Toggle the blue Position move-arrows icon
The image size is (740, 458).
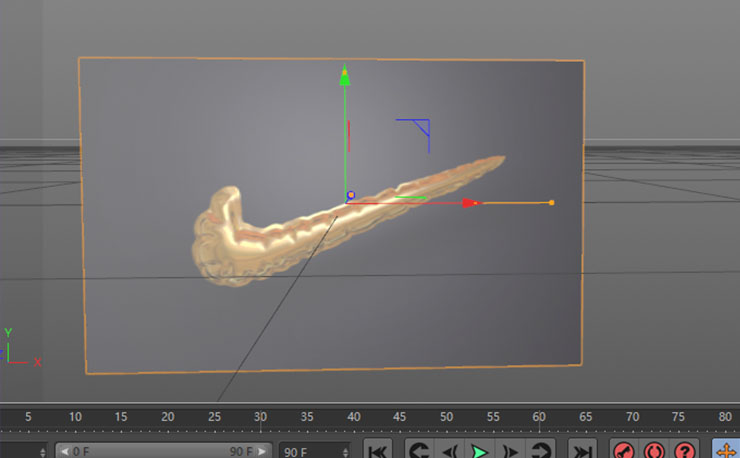pyautogui.click(x=726, y=451)
